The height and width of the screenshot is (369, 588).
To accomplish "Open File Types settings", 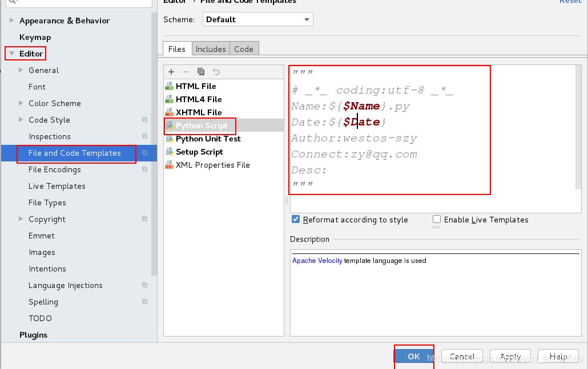I will [x=47, y=202].
